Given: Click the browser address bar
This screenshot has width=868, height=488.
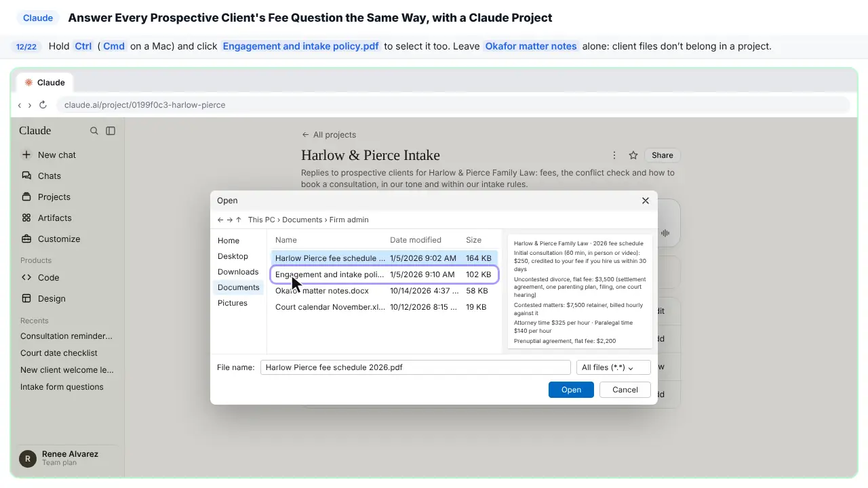Looking at the screenshot, I should [x=452, y=105].
